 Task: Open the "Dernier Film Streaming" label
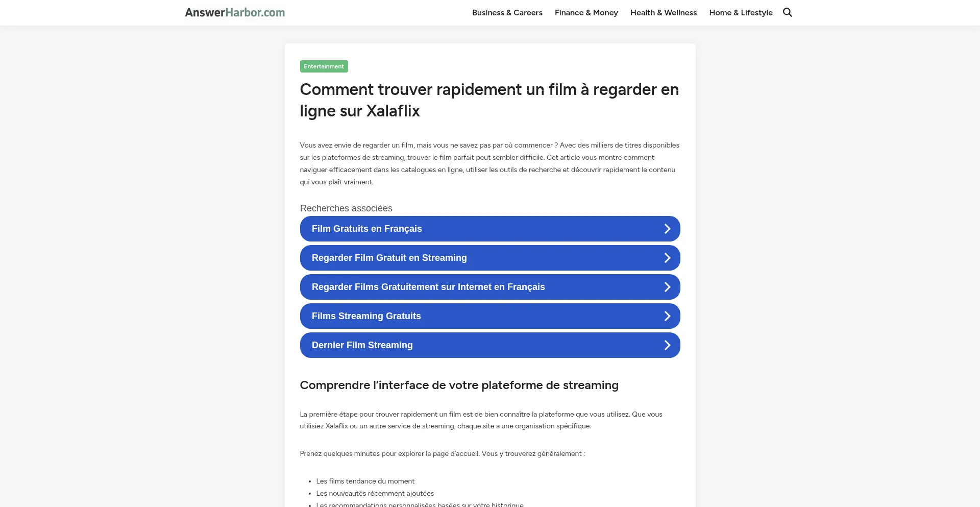pos(362,345)
